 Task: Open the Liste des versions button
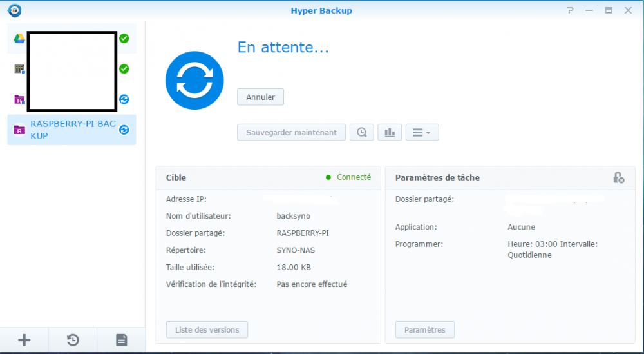207,329
